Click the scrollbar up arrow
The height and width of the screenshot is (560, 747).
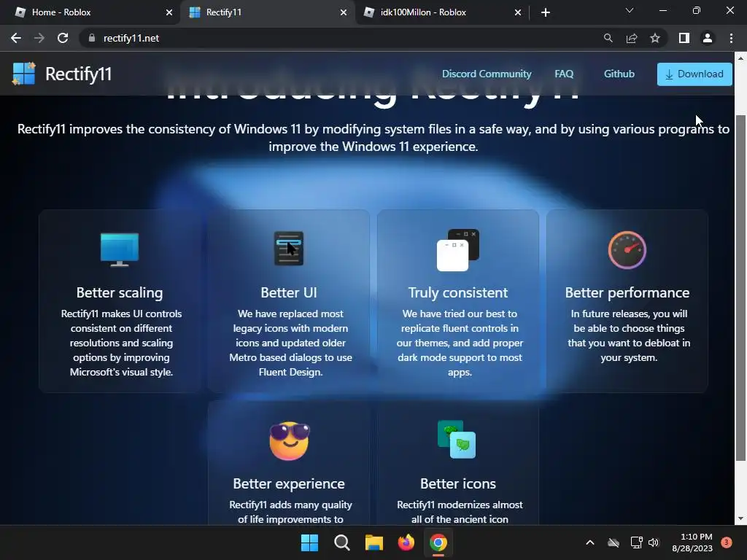point(740,58)
